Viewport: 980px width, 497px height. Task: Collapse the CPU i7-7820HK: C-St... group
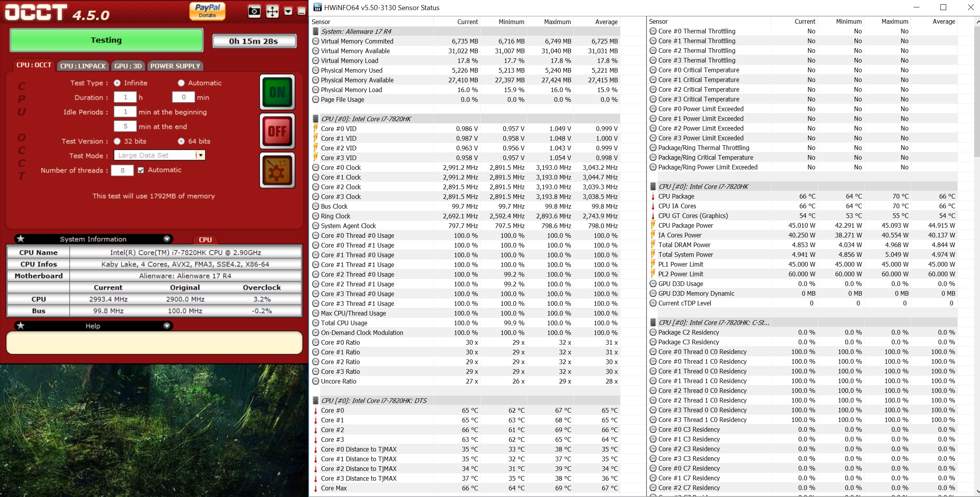tap(653, 323)
